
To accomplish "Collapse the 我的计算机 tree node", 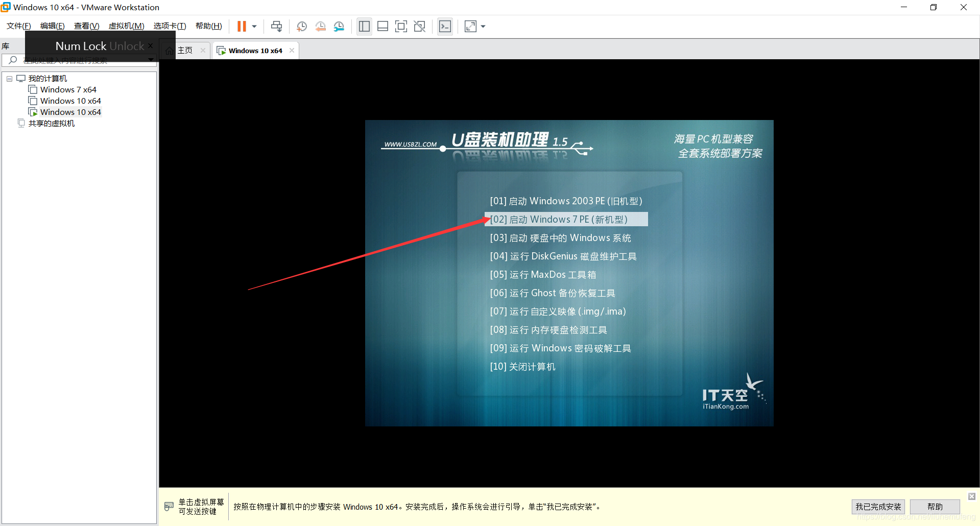I will pyautogui.click(x=9, y=79).
